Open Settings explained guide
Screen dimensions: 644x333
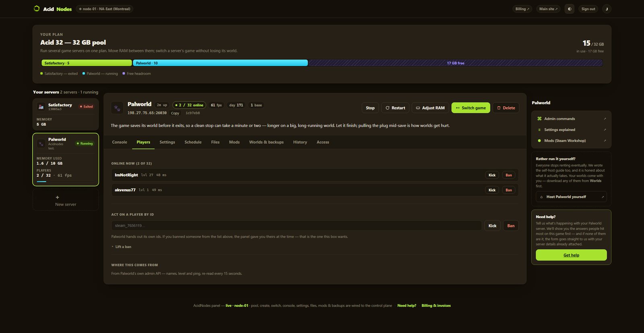pyautogui.click(x=571, y=130)
